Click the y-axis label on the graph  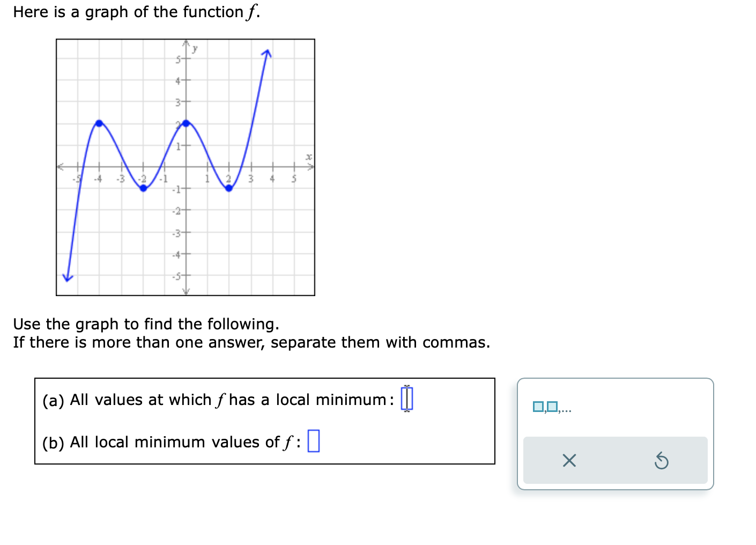pos(194,49)
